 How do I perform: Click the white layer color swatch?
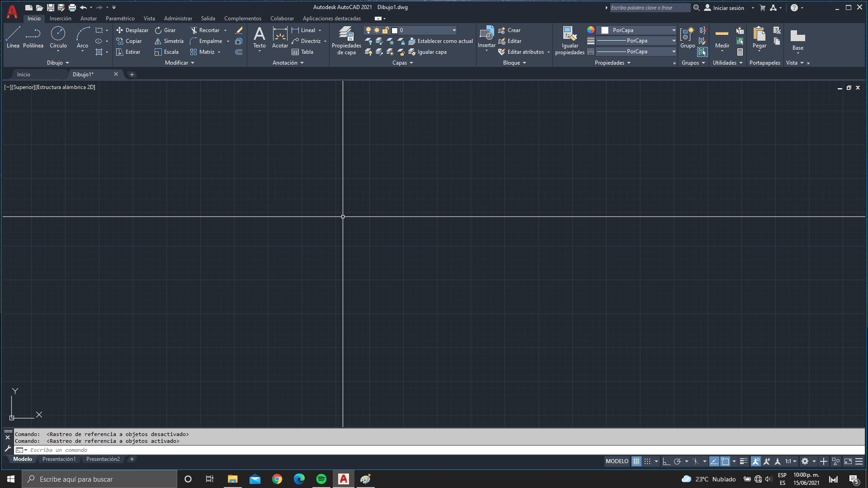click(x=395, y=30)
